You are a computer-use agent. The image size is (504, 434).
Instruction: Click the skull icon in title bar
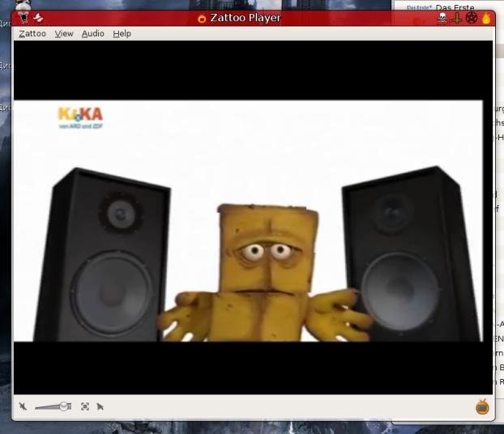(x=442, y=19)
